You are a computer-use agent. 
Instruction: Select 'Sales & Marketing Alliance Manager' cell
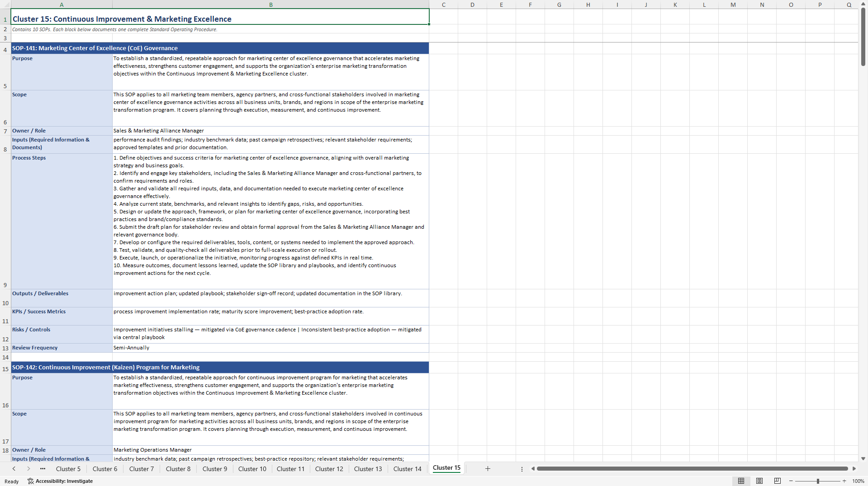(270, 131)
